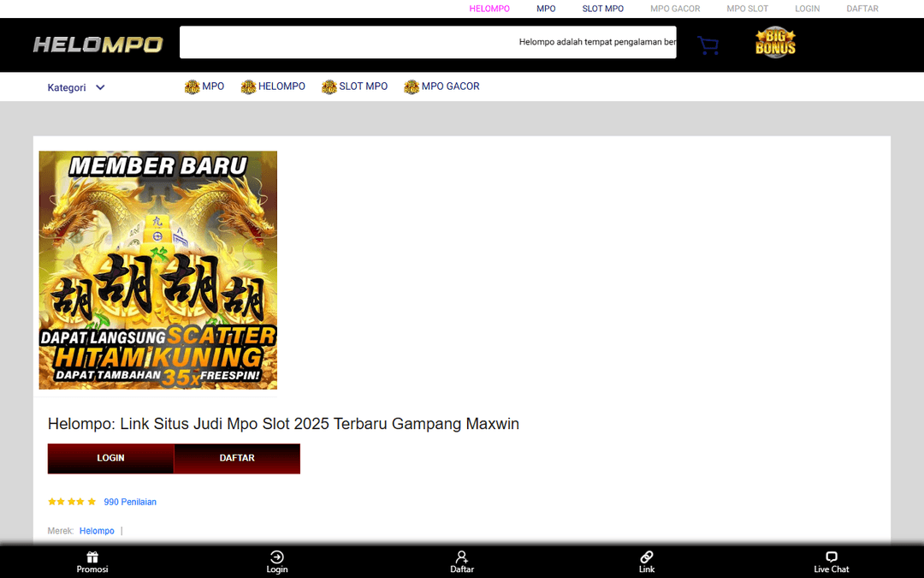Open the Member Baru promo banner image
Viewport: 924px width, 578px height.
tap(158, 270)
